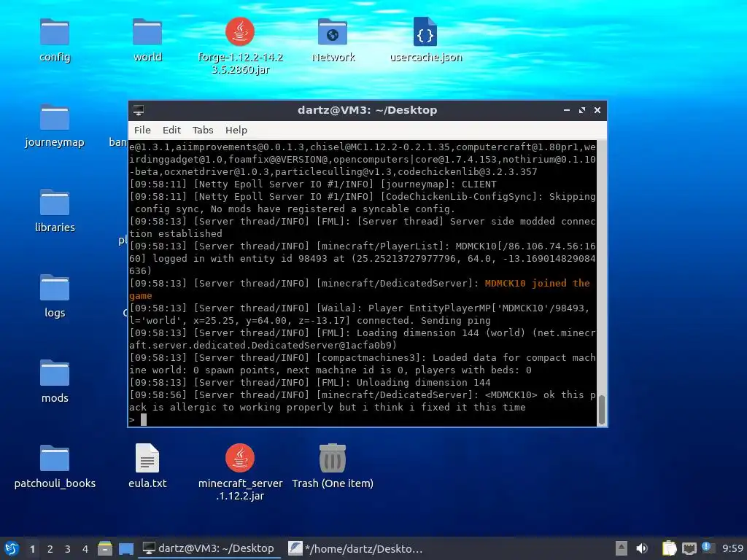Click the orange 'MDMCK10 joined the' text
Viewport: 747px width, 560px height.
(x=538, y=284)
